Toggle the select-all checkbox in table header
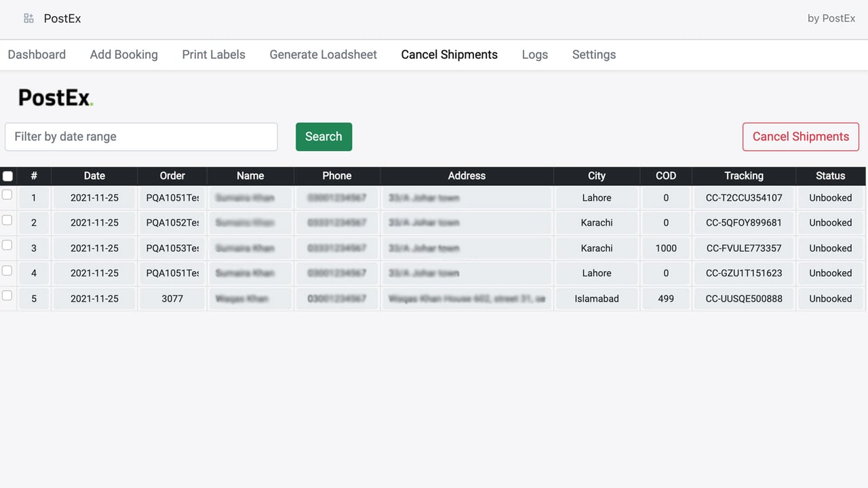The width and height of the screenshot is (868, 488). (x=7, y=176)
